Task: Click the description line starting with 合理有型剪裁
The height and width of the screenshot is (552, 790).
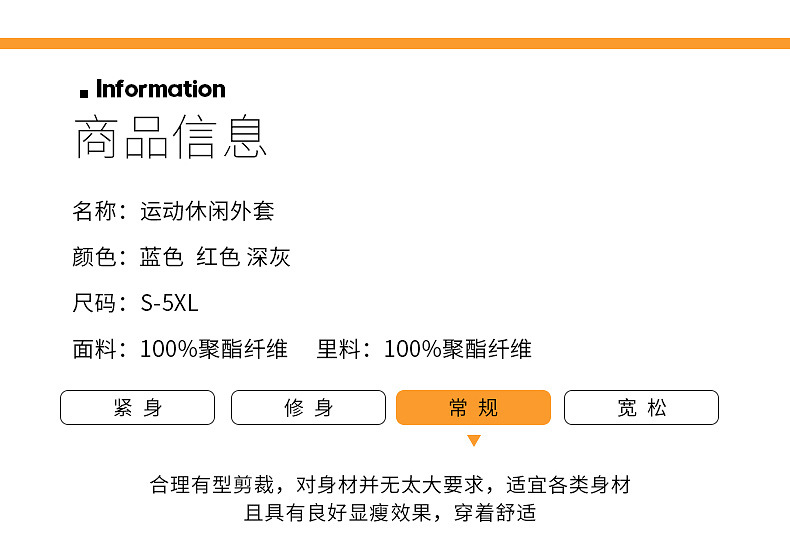Action: pyautogui.click(x=390, y=486)
